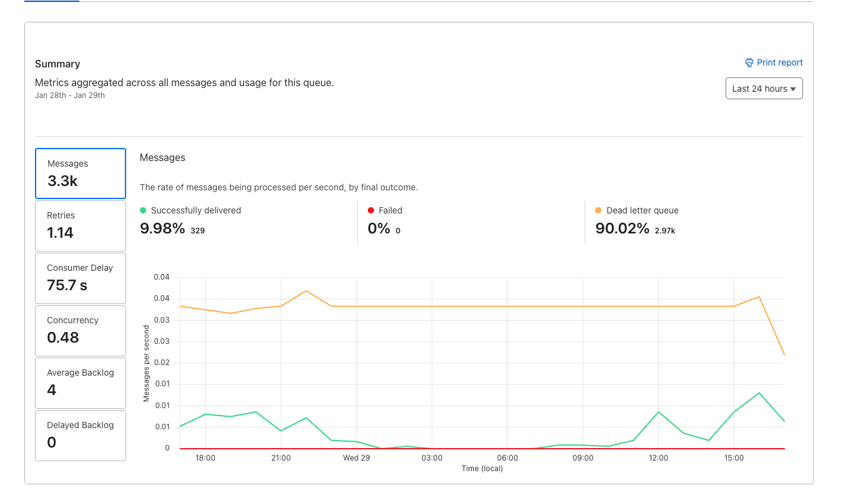Screen dimensions: 868x503
Task: Click the printer icon beside Print report
Action: coord(749,62)
